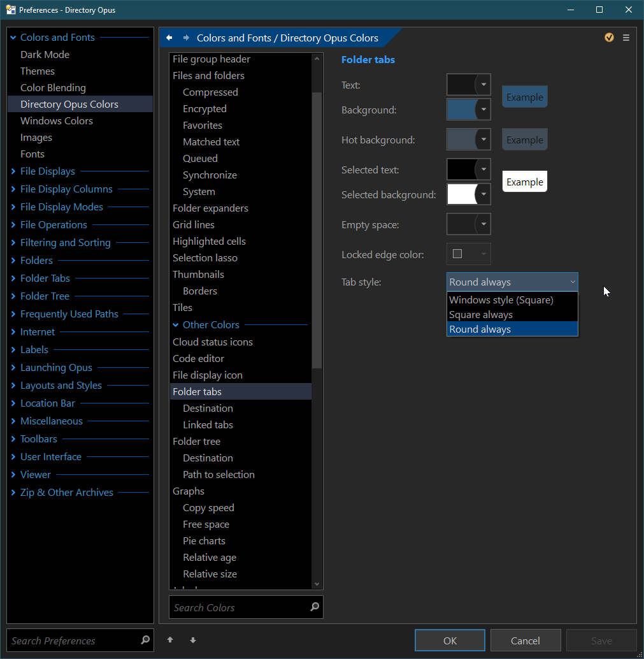Choose Square always option
644x659 pixels.
(512, 314)
